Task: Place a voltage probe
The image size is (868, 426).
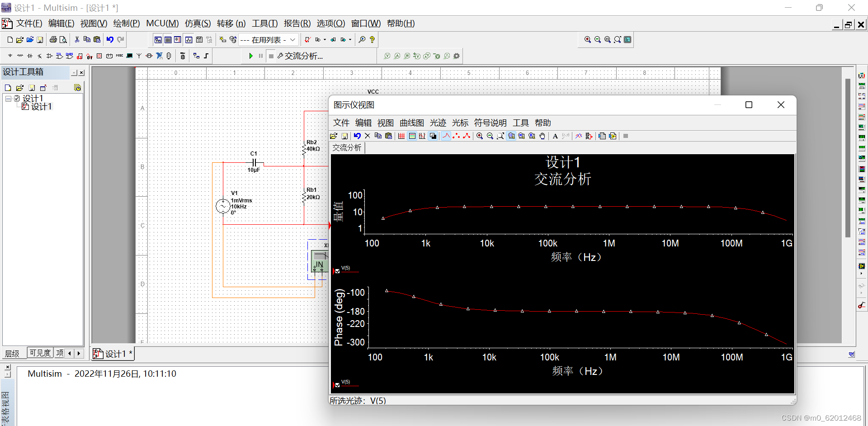Action: click(x=387, y=56)
